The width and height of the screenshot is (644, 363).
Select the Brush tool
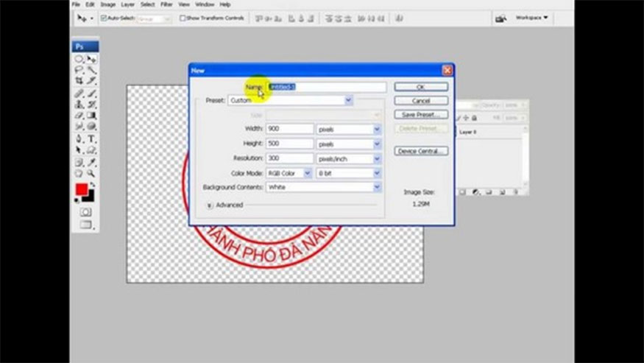pos(91,94)
